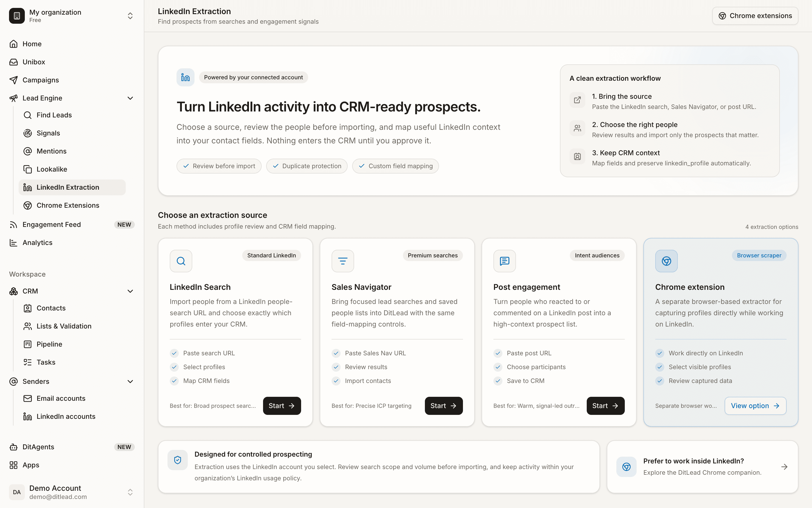Click the Lookalike copy icon
The image size is (812, 508).
tap(28, 169)
